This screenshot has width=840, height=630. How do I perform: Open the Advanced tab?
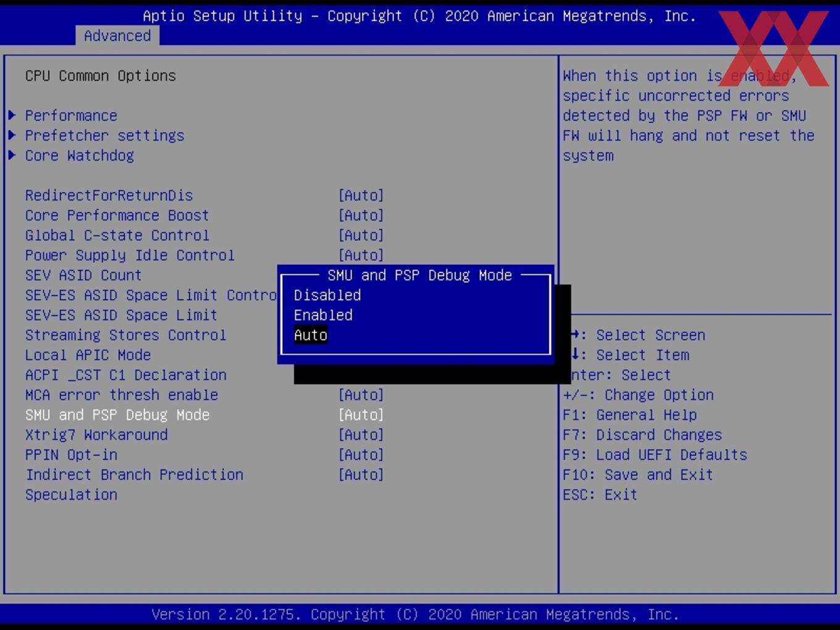click(x=117, y=36)
